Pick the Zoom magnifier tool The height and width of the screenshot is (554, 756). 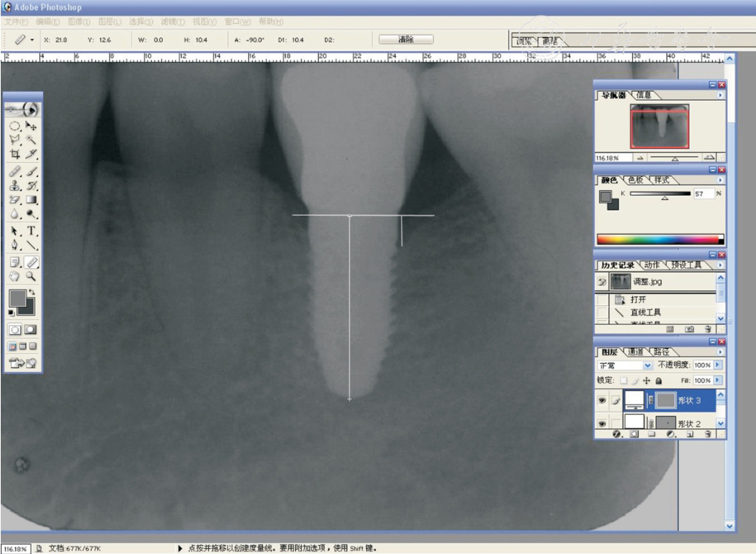click(x=31, y=276)
